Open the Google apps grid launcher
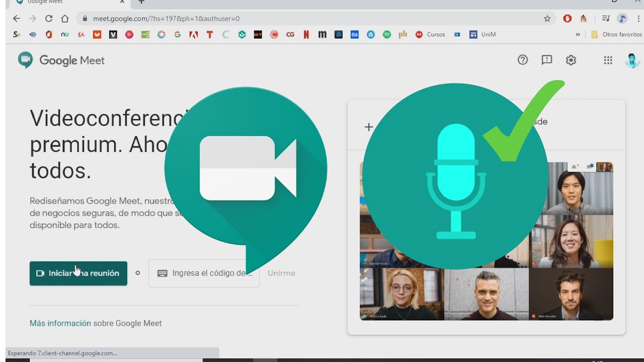Viewport: 644px width, 362px height. (x=608, y=60)
